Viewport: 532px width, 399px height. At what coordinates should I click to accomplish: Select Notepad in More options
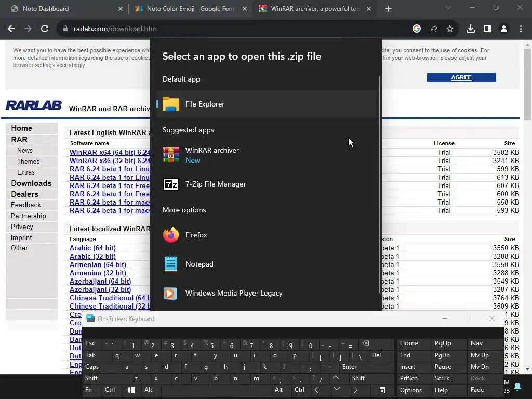(x=267, y=264)
